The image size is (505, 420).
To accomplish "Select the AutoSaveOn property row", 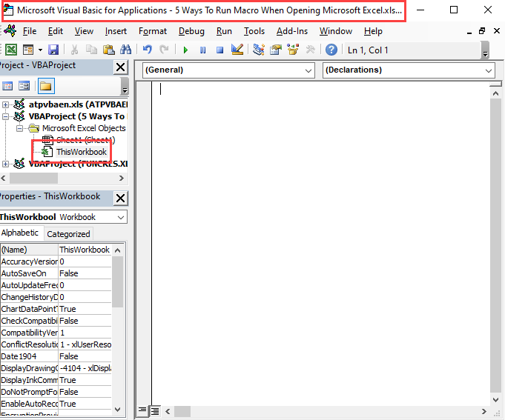I will tap(56, 273).
